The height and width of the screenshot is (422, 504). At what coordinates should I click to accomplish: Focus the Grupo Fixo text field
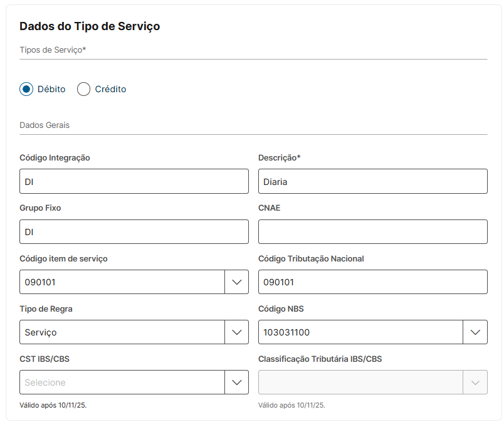[x=134, y=232]
